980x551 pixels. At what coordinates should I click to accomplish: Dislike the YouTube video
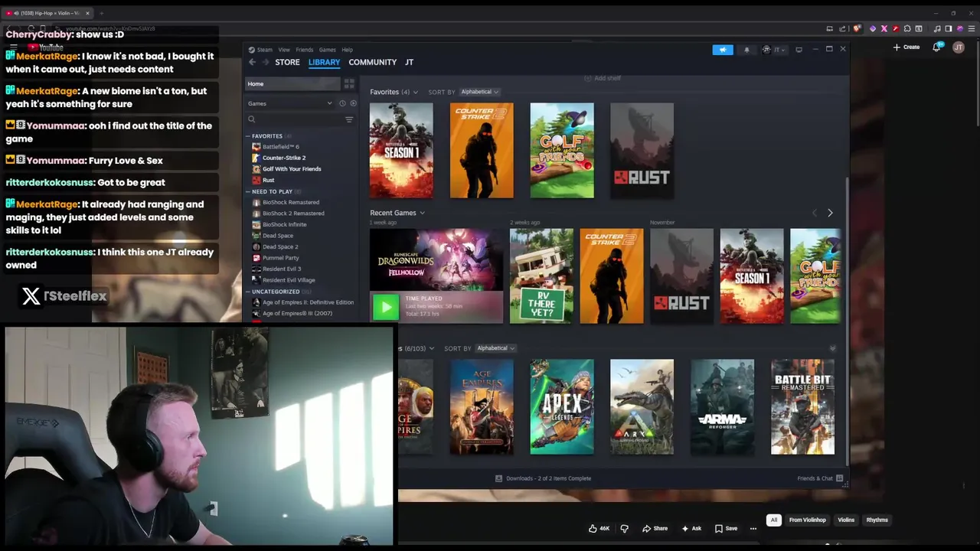(624, 528)
